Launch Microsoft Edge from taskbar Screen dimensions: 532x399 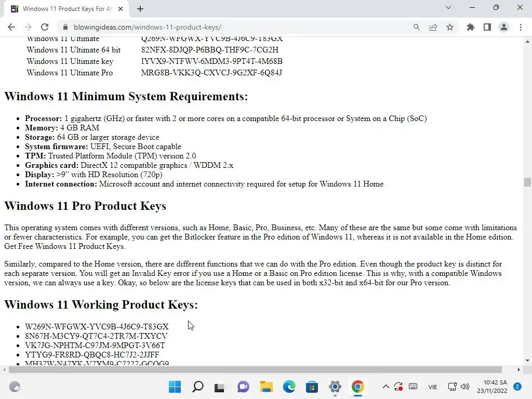pyautogui.click(x=289, y=387)
